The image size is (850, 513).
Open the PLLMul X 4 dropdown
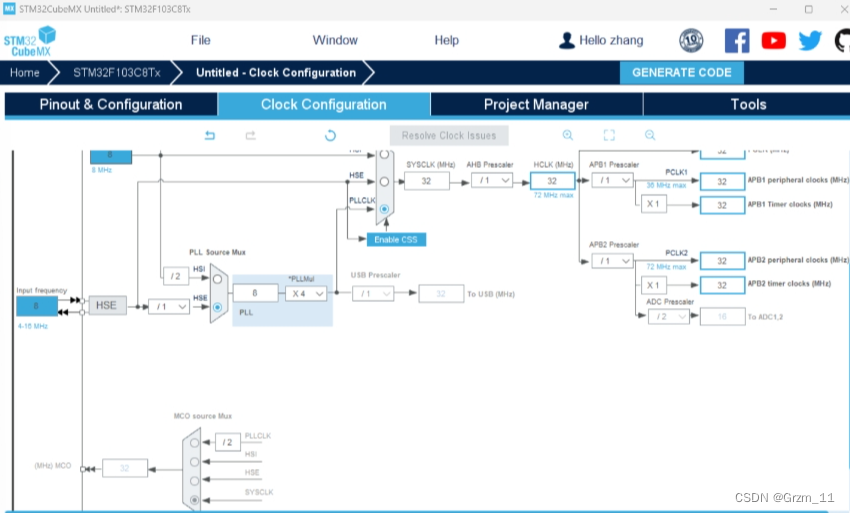point(306,293)
